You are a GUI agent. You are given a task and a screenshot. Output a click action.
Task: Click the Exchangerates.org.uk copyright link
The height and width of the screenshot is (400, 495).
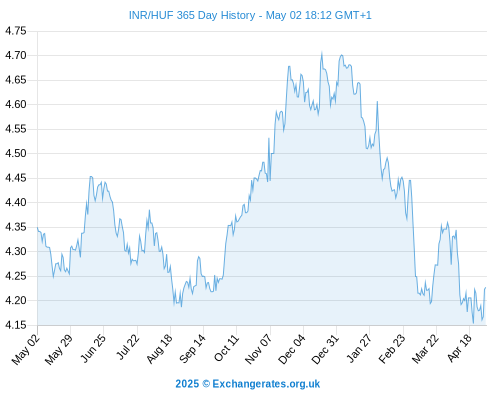click(248, 384)
